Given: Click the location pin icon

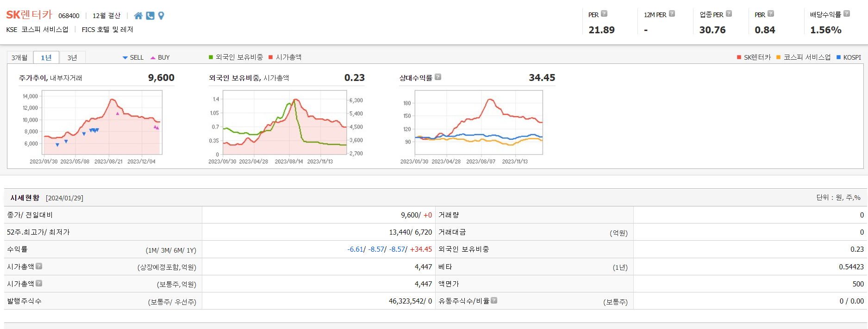Looking at the screenshot, I should [x=161, y=16].
